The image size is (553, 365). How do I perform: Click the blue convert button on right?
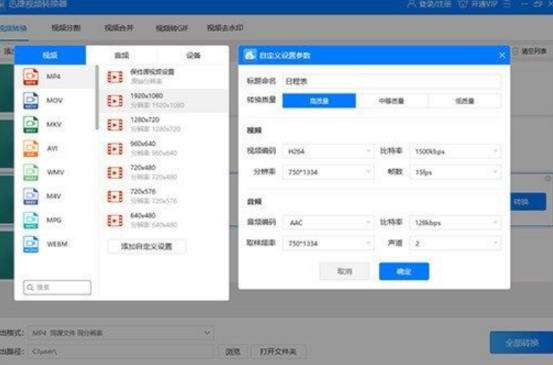(528, 202)
